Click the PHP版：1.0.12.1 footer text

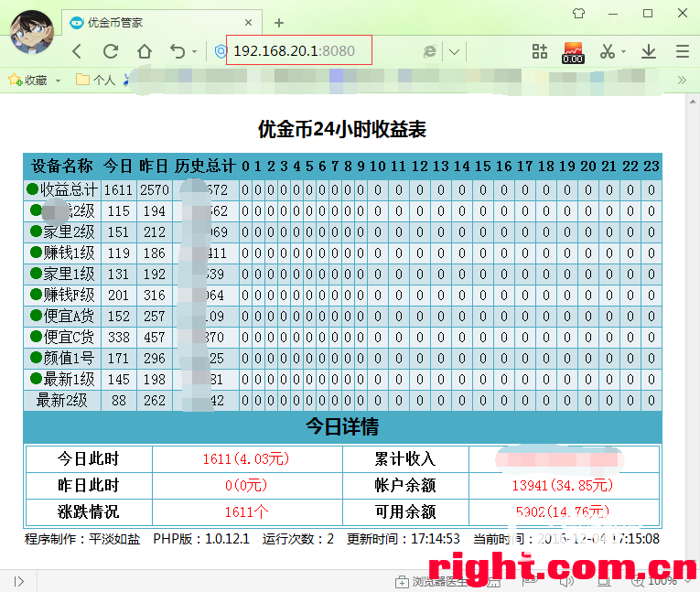(201, 539)
